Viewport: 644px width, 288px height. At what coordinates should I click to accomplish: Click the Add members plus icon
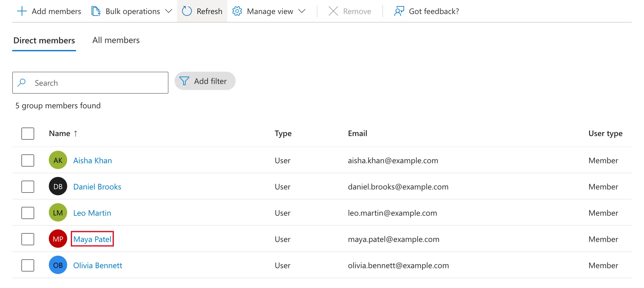point(22,11)
